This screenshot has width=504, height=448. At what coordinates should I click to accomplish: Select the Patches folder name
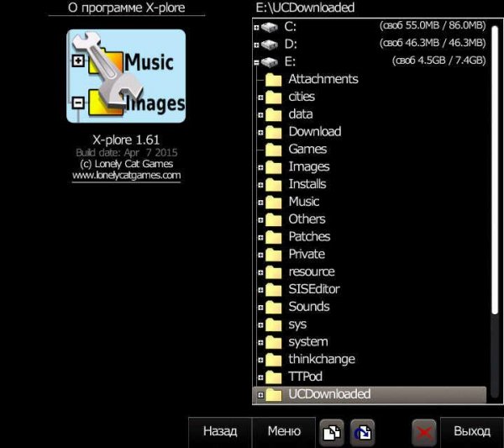coord(309,237)
